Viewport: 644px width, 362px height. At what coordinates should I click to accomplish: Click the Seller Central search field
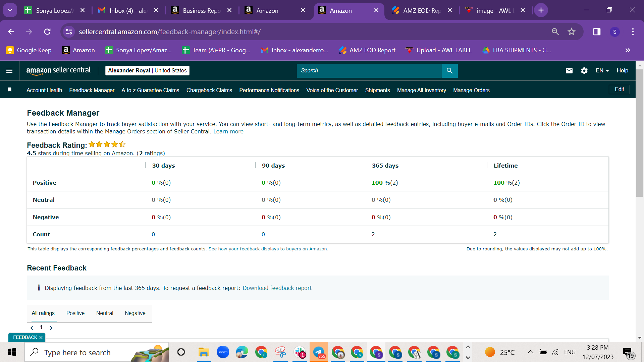(369, 71)
